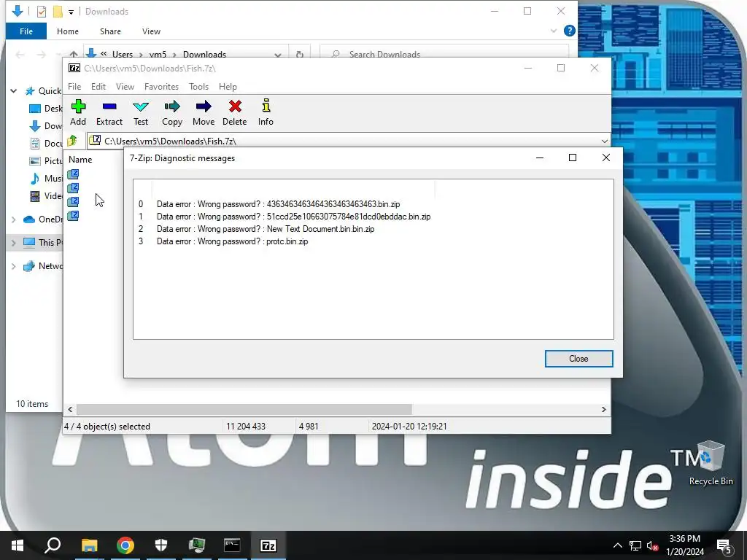Click the 7-Zip horizontal scrollbar thumb

[x=244, y=409]
